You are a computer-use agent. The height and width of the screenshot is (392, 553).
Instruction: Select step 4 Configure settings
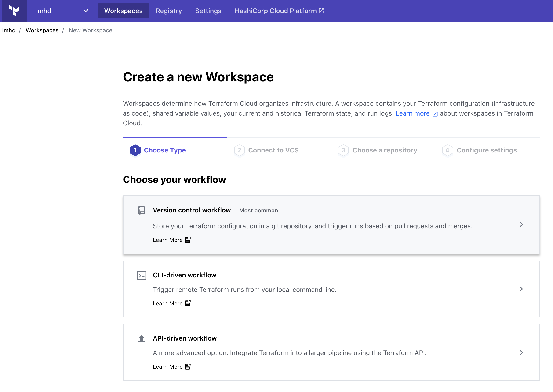click(x=487, y=150)
